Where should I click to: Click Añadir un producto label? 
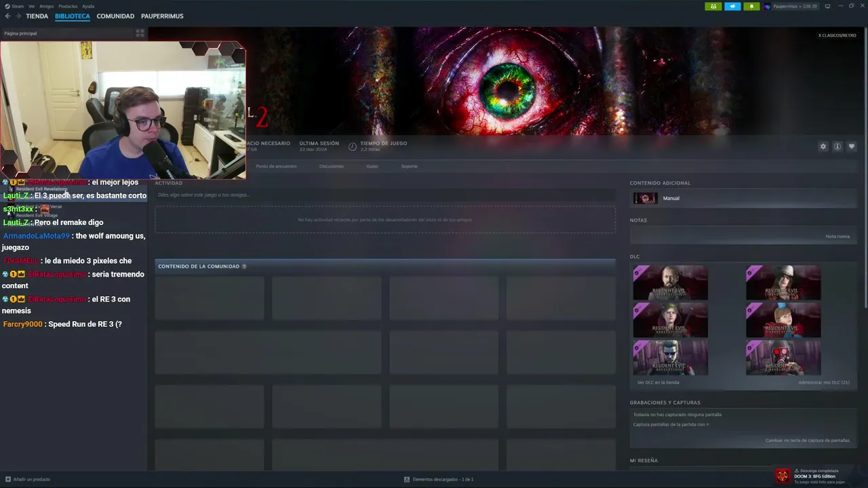point(32,479)
